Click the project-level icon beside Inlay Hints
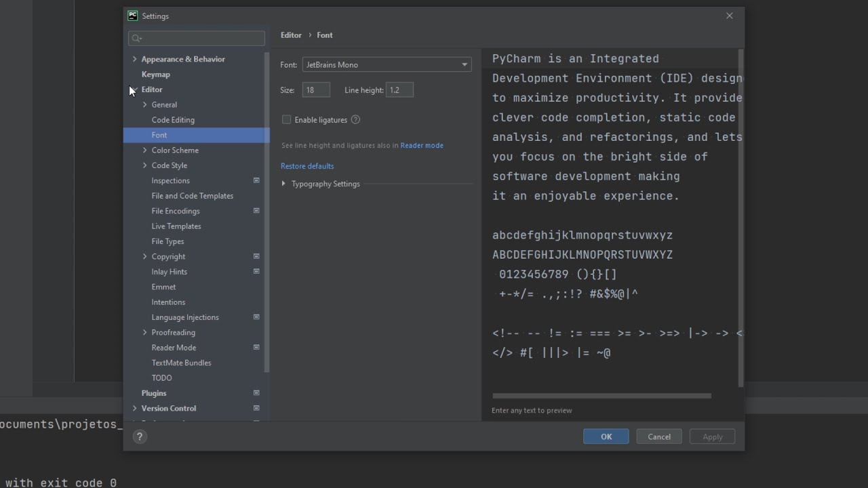868x488 pixels. click(256, 272)
